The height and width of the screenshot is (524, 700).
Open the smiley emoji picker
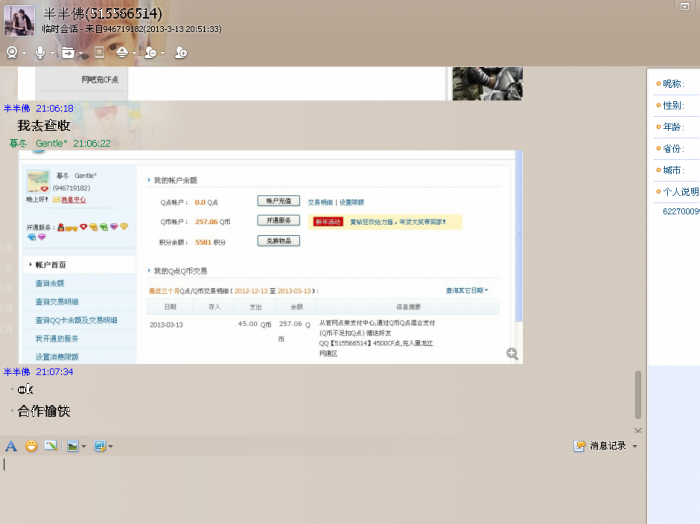(x=31, y=446)
